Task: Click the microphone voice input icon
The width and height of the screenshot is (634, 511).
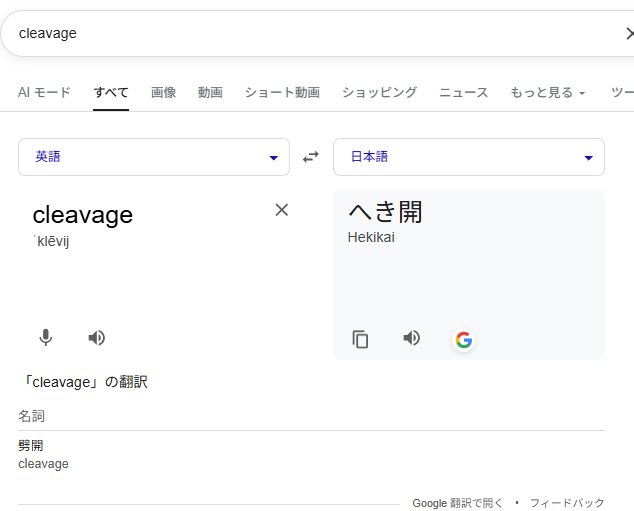Action: (x=45, y=338)
